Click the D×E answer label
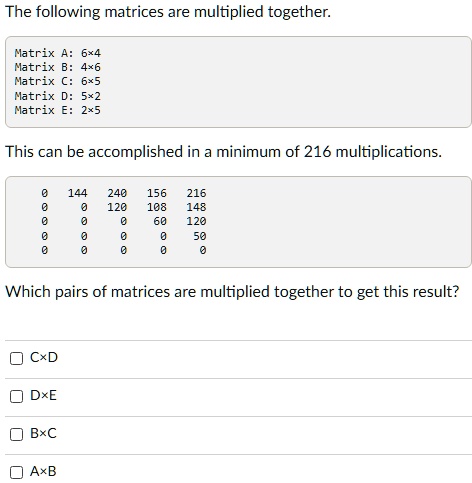Image resolution: width=472 pixels, height=483 pixels. (x=43, y=395)
